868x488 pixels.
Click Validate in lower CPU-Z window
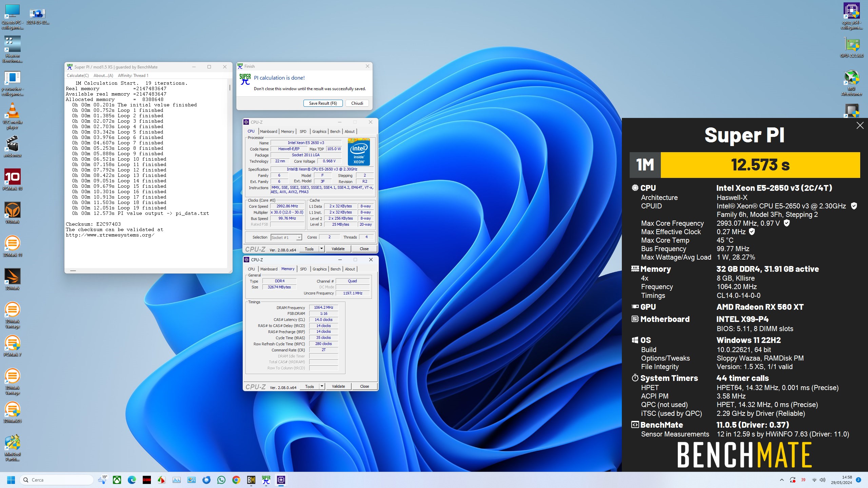click(338, 386)
